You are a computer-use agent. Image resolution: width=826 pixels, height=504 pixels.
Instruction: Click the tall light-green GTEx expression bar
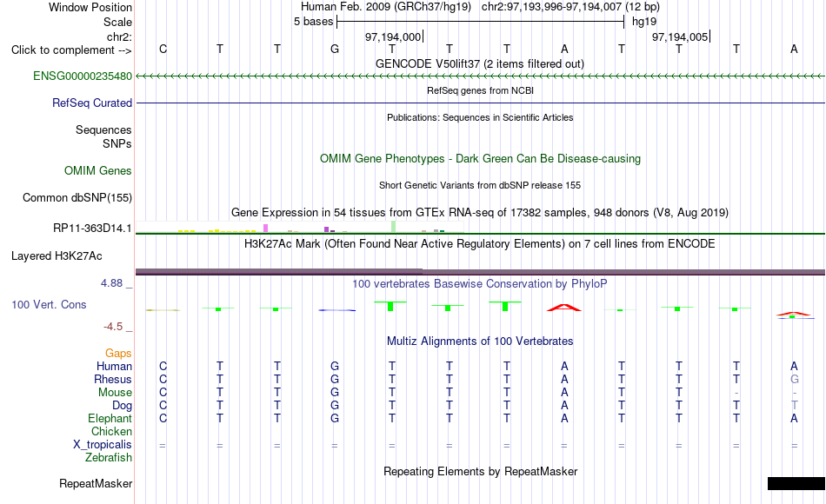pos(394,227)
